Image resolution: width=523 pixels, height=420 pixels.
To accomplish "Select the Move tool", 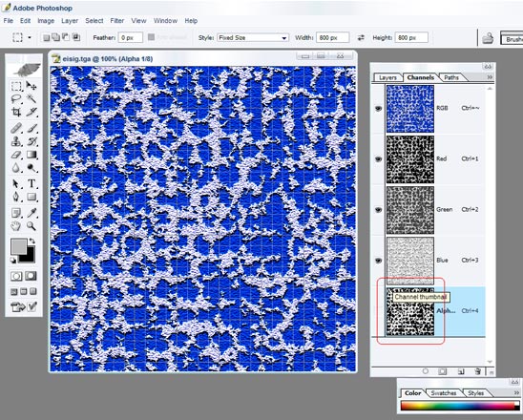I will pyautogui.click(x=31, y=86).
